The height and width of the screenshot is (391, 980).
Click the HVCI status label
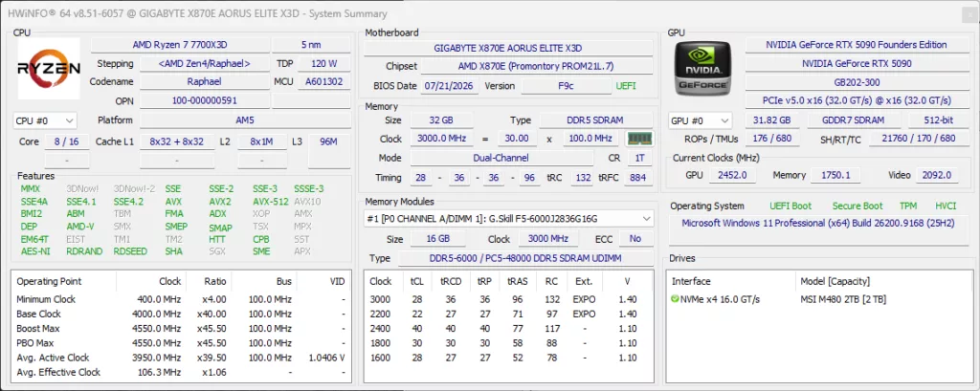(946, 206)
